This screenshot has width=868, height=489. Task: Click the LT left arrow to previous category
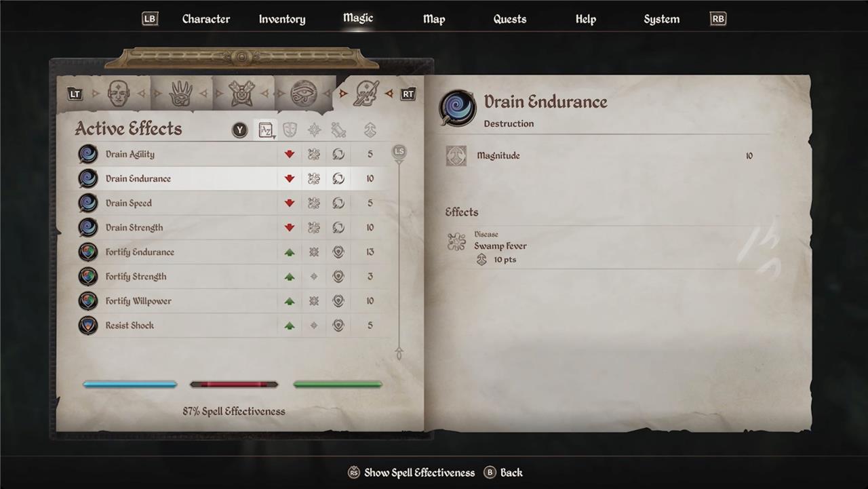pos(75,94)
